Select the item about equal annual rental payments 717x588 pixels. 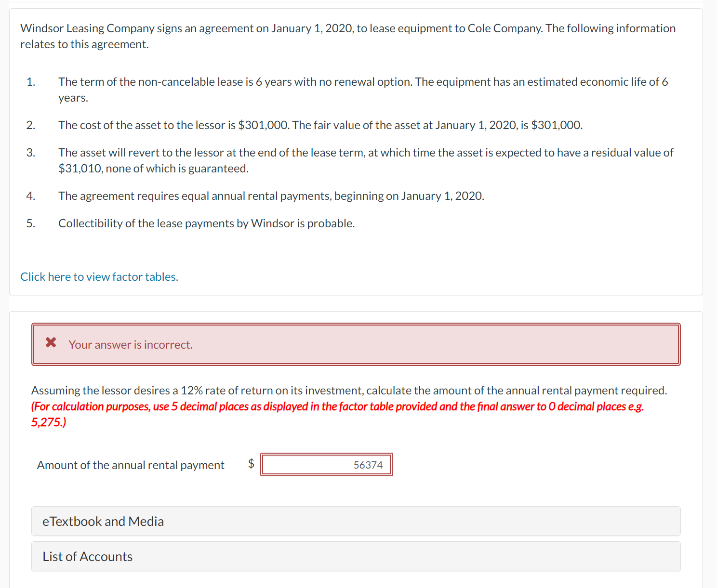tap(271, 196)
